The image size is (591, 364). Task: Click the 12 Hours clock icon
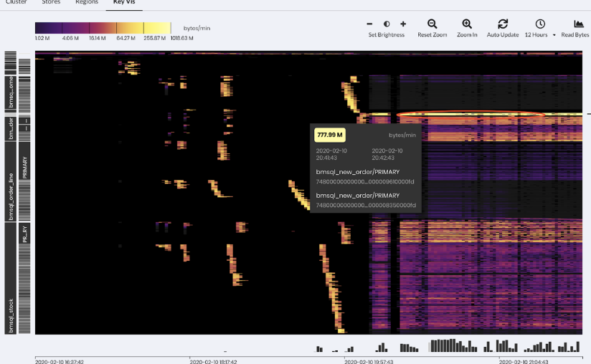539,24
